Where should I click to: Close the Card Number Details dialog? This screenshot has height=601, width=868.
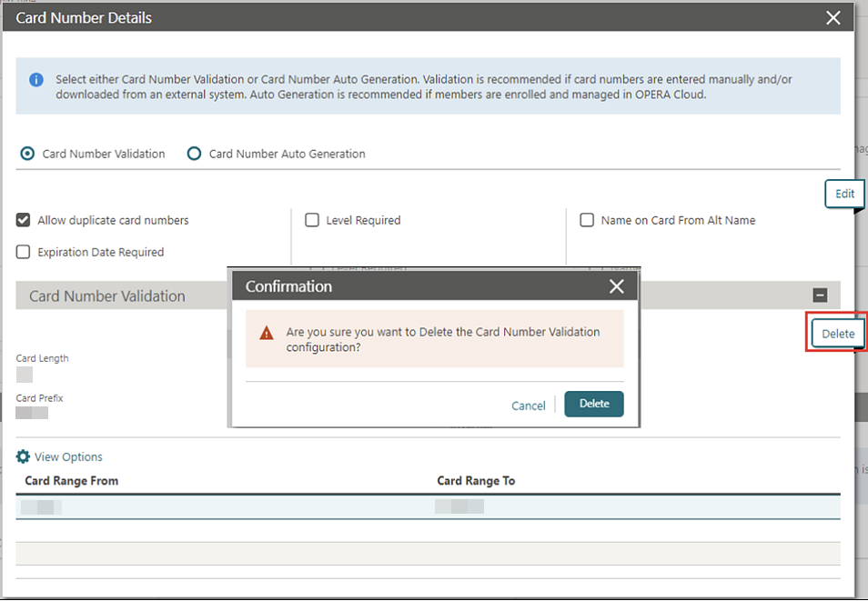[833, 17]
